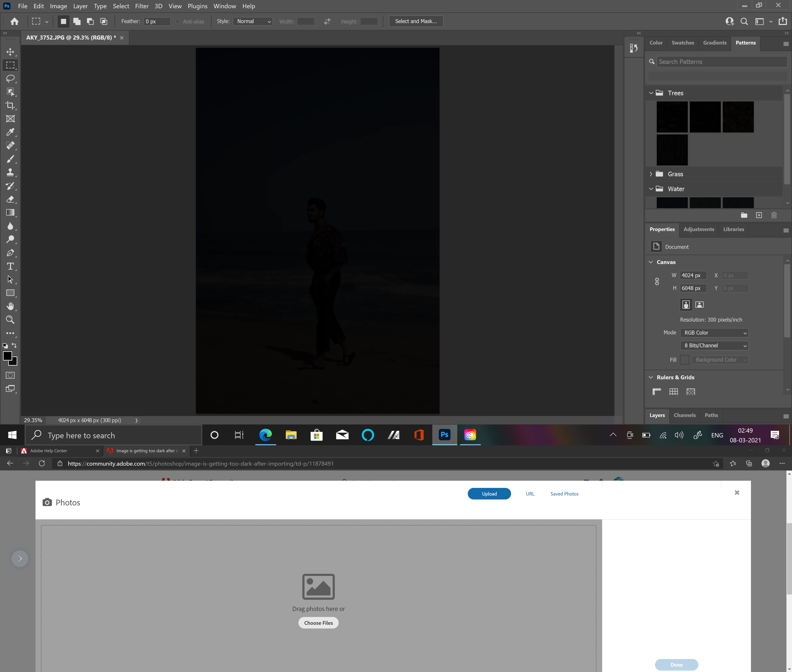Select the Crop tool

10,106
